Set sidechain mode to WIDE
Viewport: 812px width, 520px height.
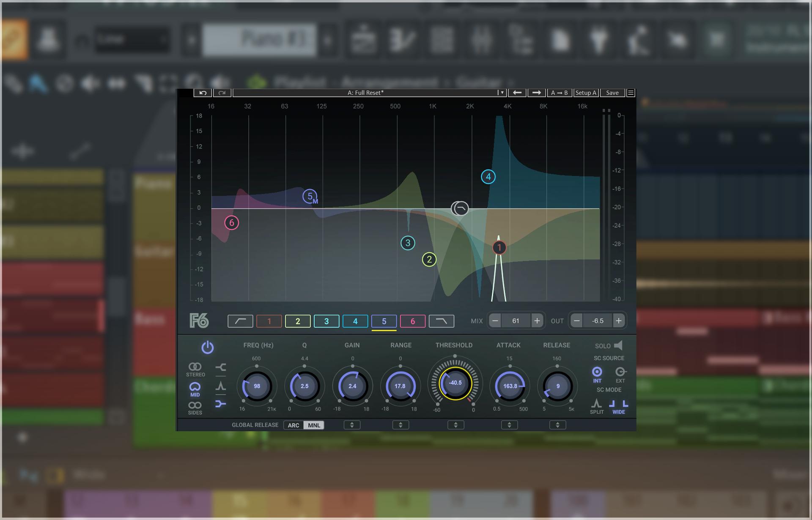coord(618,406)
